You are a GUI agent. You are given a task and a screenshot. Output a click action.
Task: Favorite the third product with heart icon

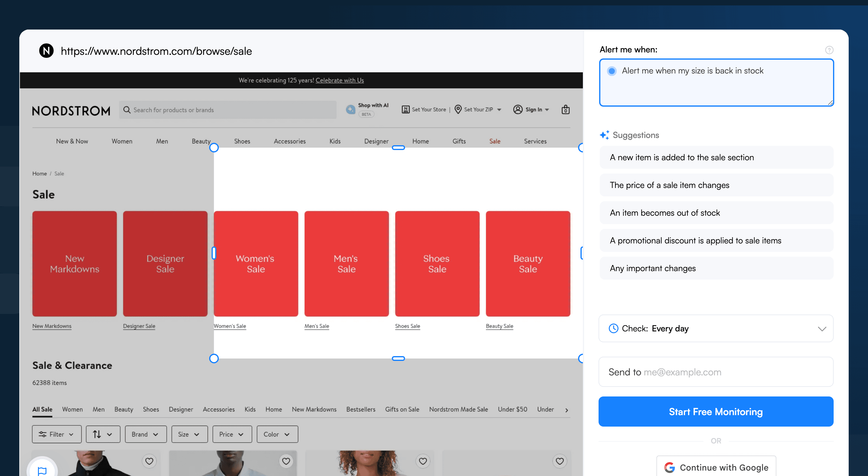[423, 461]
